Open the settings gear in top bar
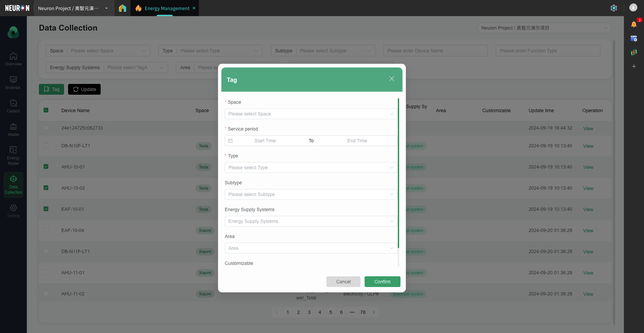644x333 pixels. pyautogui.click(x=613, y=8)
